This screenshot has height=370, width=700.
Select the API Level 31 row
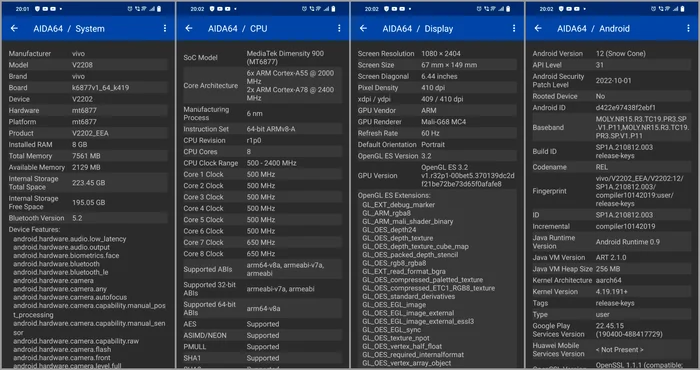611,65
